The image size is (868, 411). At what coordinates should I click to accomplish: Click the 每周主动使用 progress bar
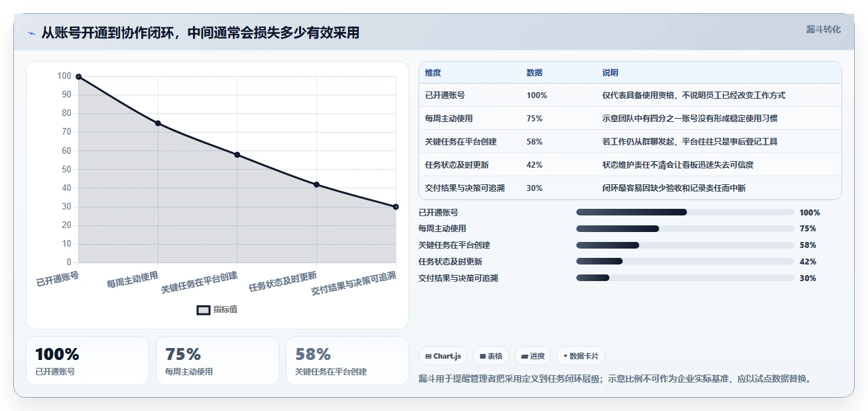pyautogui.click(x=685, y=229)
